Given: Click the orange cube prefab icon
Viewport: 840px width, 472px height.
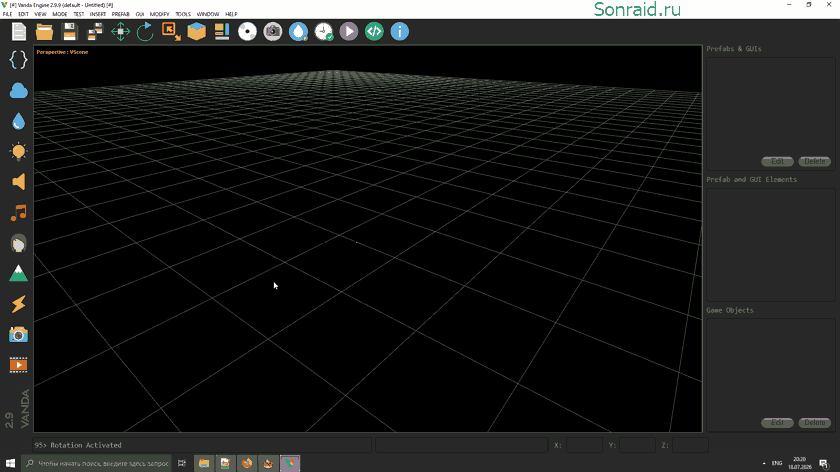Looking at the screenshot, I should tap(197, 32).
